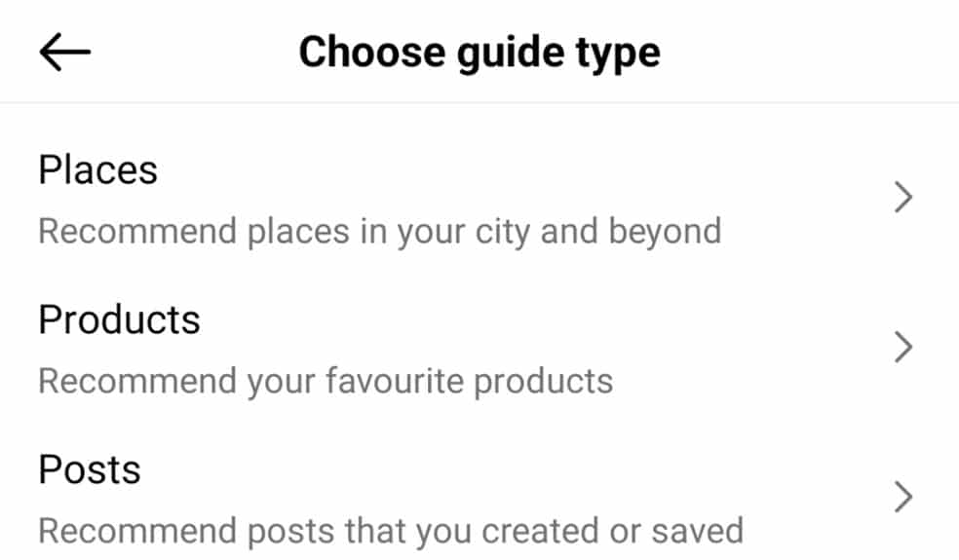Open the Products chevron arrow

point(903,348)
